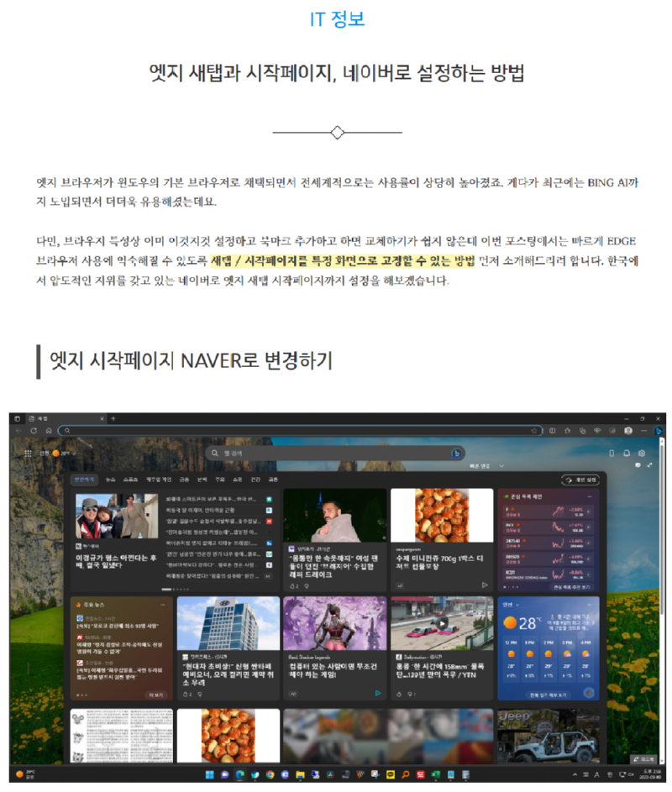Open Chrome from the taskbar

tap(270, 774)
